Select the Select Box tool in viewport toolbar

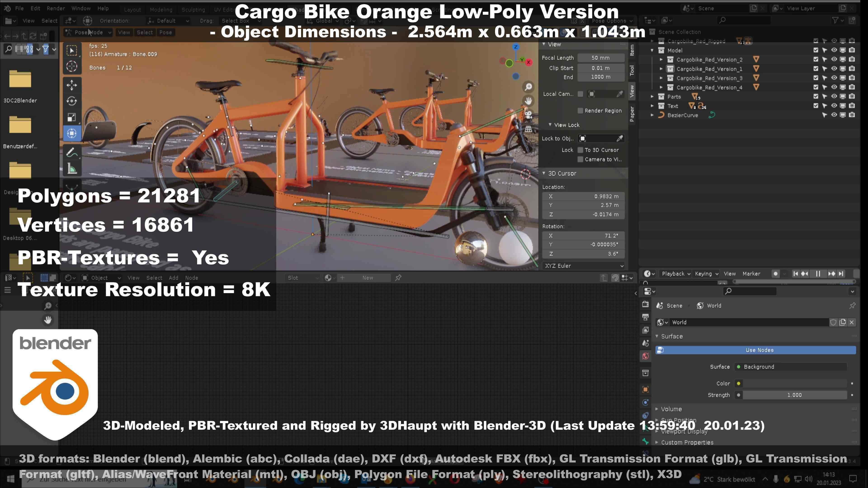point(71,51)
